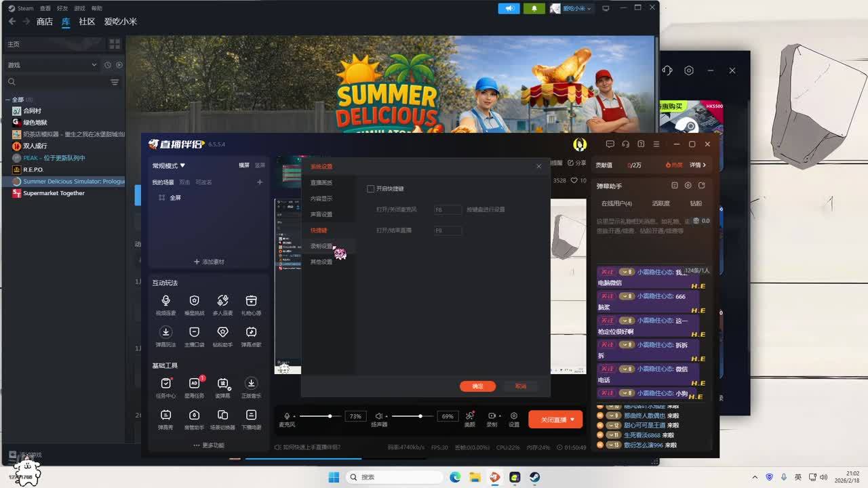Switch to 竖屏 portrait orientation

coord(260,165)
